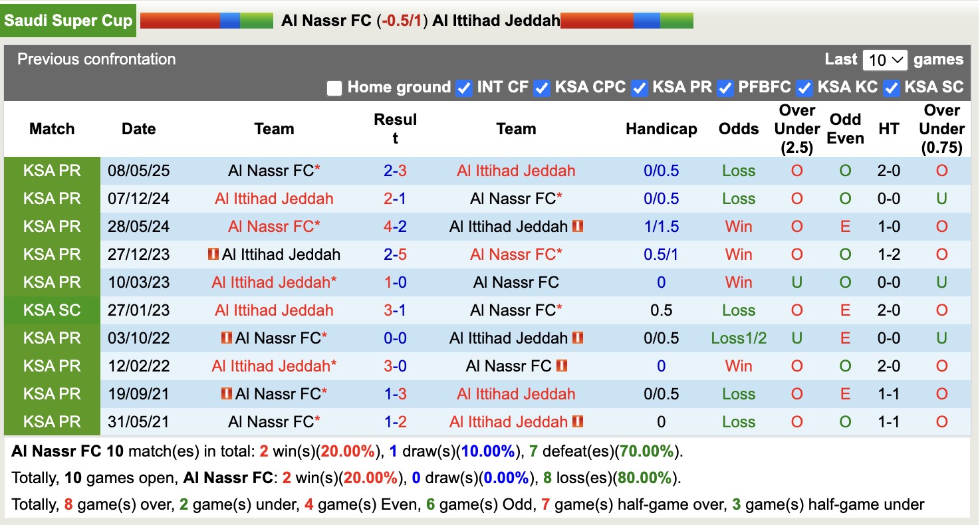Click the 0/0.5 handicap value for 08/05/25
Viewport: 980px width, 525px height.
click(661, 170)
